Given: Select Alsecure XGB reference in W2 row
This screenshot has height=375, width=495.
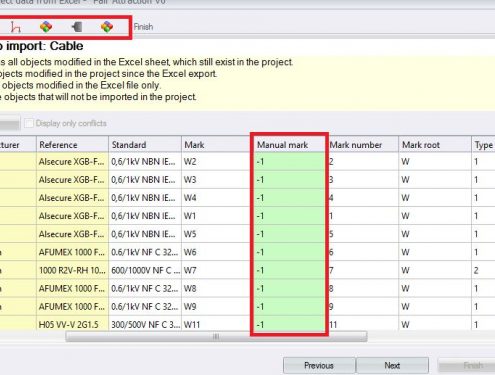Looking at the screenshot, I should pos(72,162).
